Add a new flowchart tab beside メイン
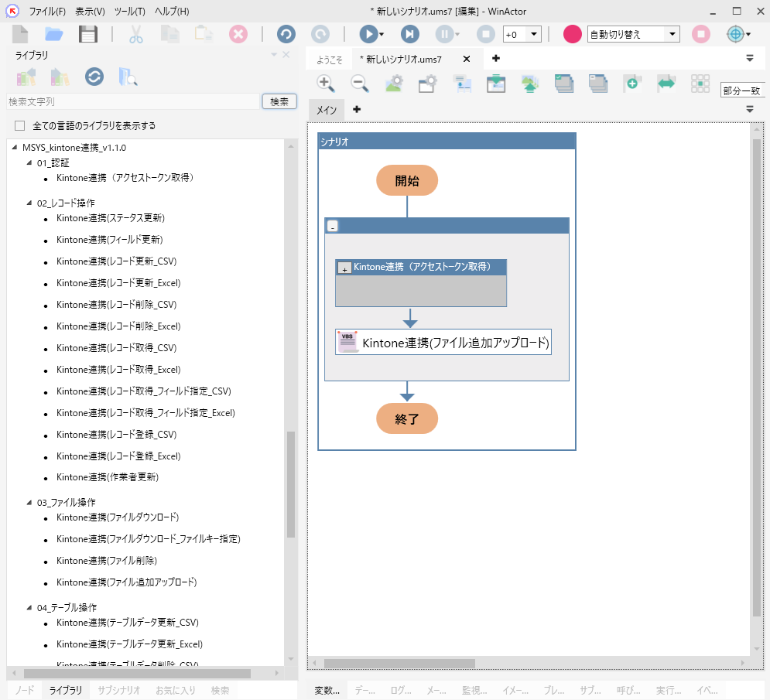 coord(357,109)
